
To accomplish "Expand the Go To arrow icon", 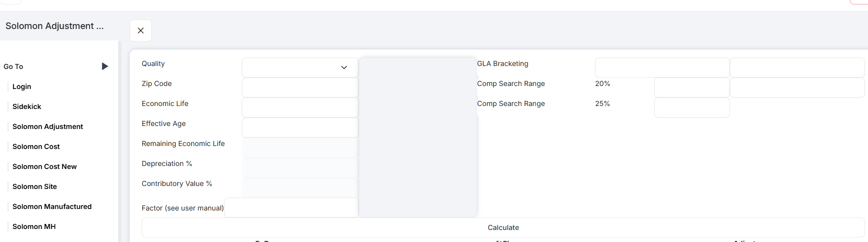I will pos(105,66).
